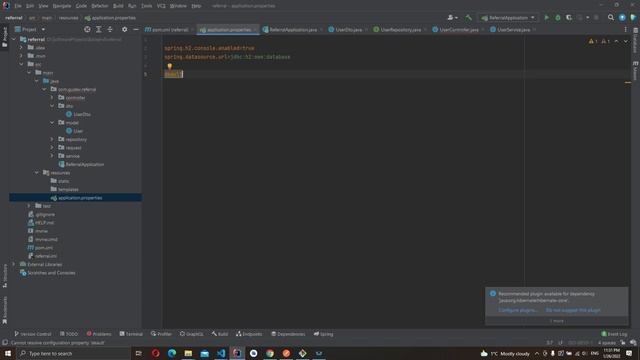Image resolution: width=640 pixels, height=360 pixels.
Task: Open the Build tool window
Action: point(220,334)
